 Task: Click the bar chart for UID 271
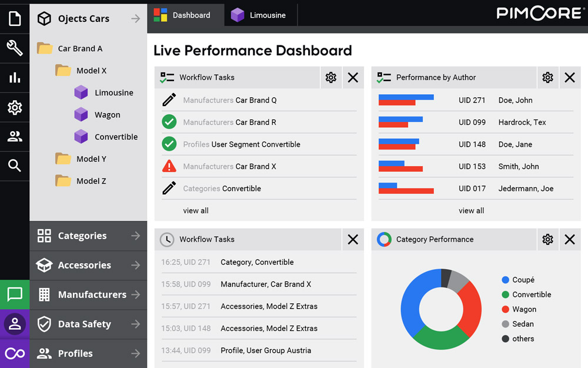tap(406, 100)
